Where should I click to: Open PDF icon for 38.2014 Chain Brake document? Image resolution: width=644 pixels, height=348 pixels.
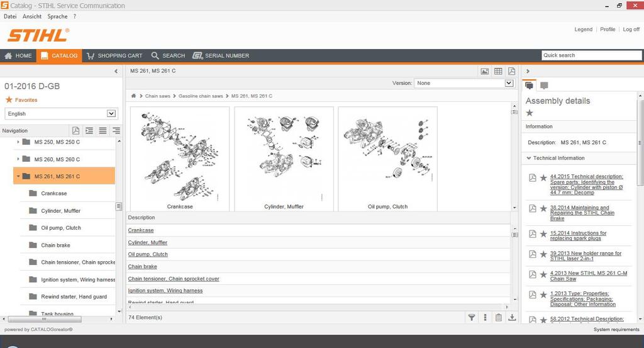pyautogui.click(x=532, y=208)
